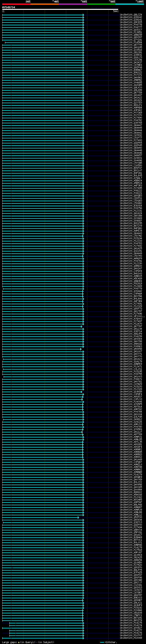Click hit label UniRef100_B4FUA1

(131, 173)
